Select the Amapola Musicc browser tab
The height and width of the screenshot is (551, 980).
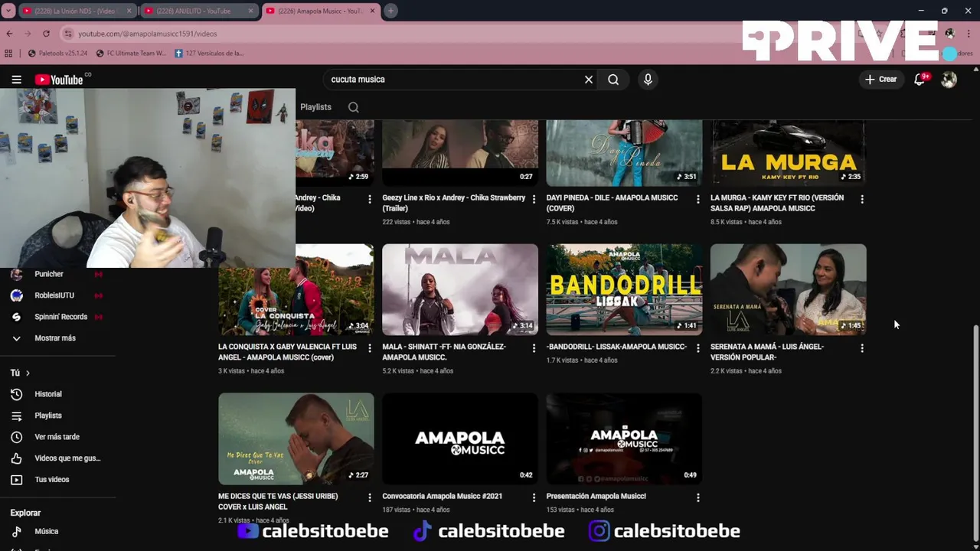point(322,11)
